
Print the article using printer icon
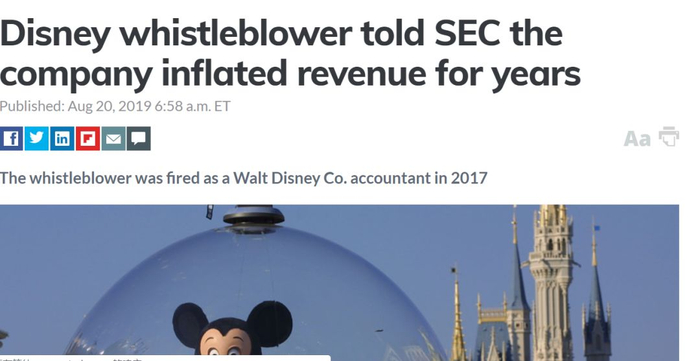click(x=669, y=137)
